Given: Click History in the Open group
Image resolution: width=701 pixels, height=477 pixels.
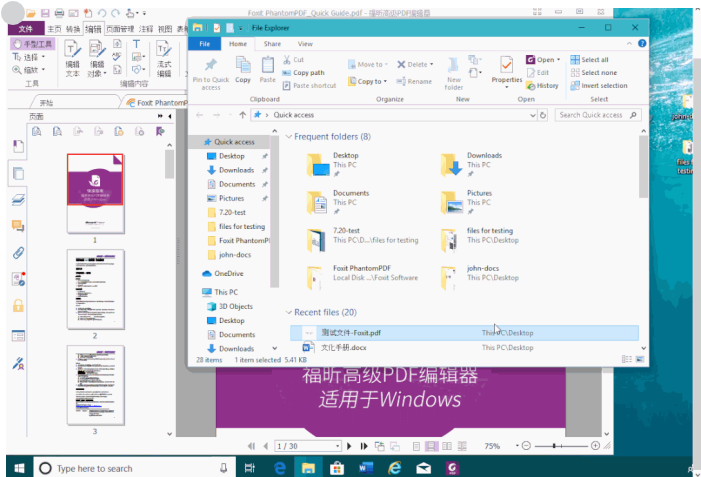Looking at the screenshot, I should [542, 85].
